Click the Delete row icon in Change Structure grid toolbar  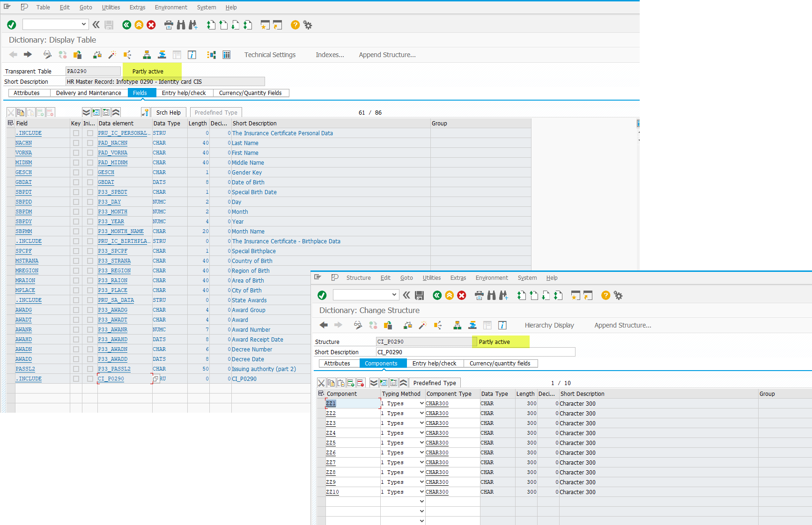pyautogui.click(x=361, y=383)
